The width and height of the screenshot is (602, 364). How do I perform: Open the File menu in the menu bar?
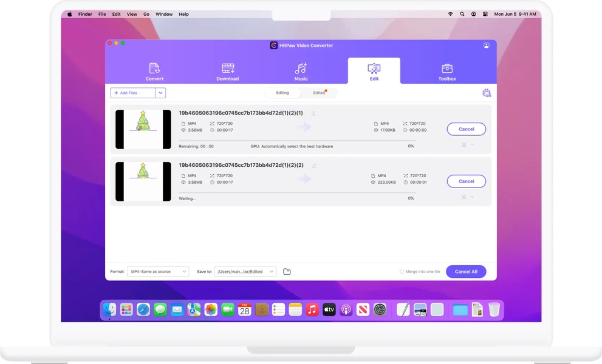click(x=102, y=14)
